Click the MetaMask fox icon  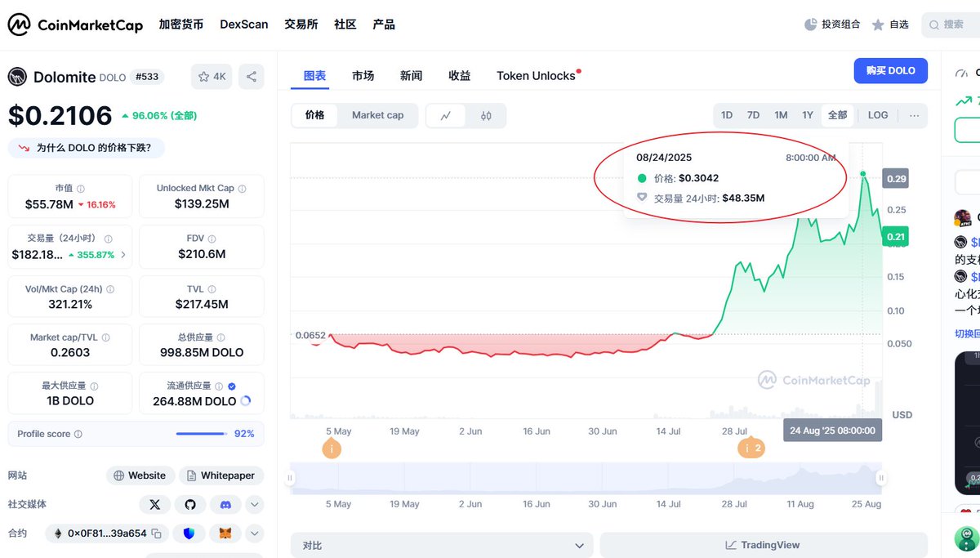(225, 533)
